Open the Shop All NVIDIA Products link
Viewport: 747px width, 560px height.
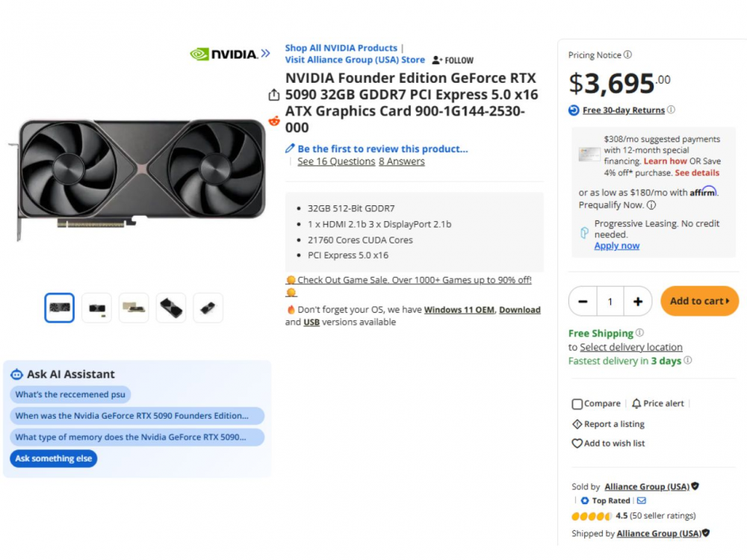pos(341,48)
